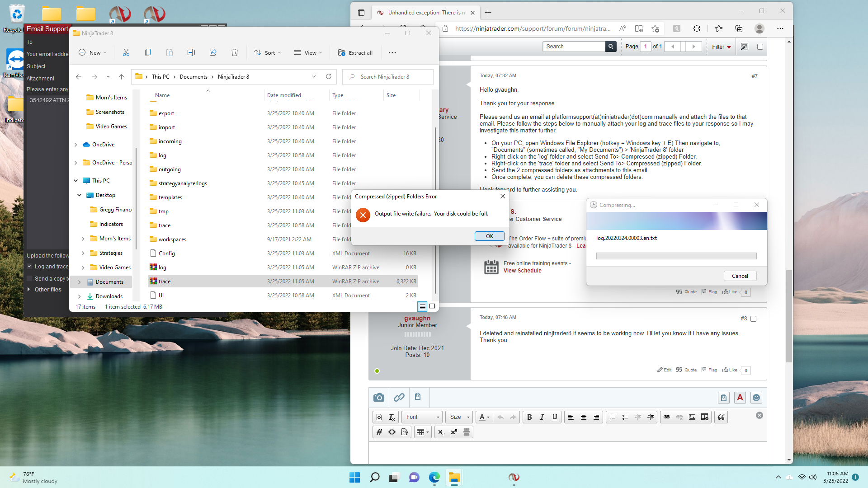Open the Font dropdown in editor

[x=422, y=417]
